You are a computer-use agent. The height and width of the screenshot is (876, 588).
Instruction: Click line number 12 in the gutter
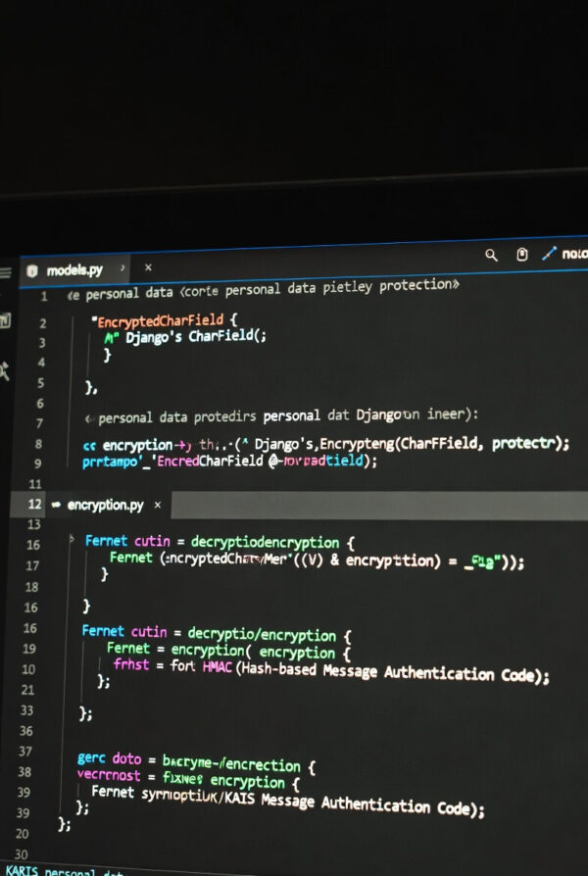point(34,504)
